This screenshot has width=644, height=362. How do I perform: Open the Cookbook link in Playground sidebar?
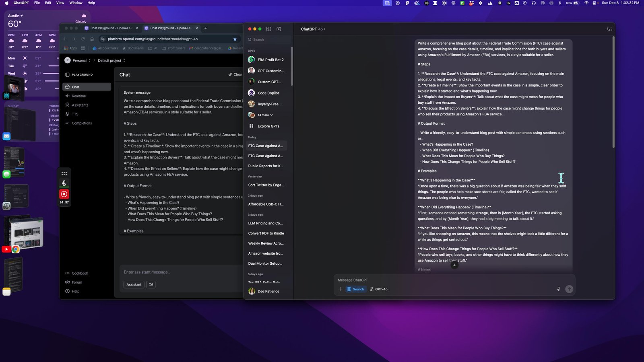tap(77, 273)
